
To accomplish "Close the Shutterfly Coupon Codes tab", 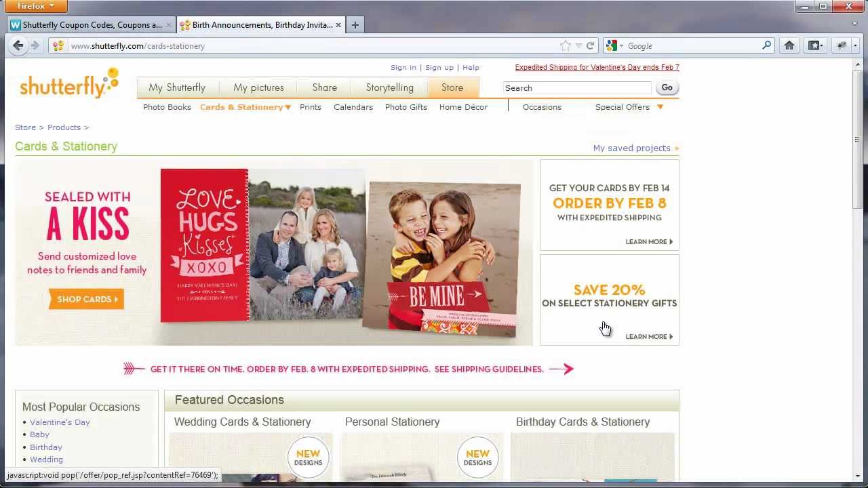I will pyautogui.click(x=169, y=25).
